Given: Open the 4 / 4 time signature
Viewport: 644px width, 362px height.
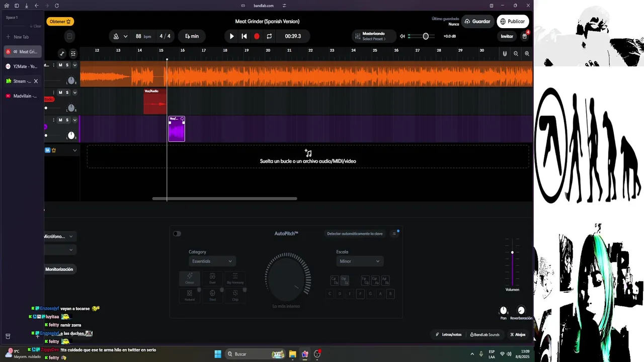Looking at the screenshot, I should tap(165, 36).
